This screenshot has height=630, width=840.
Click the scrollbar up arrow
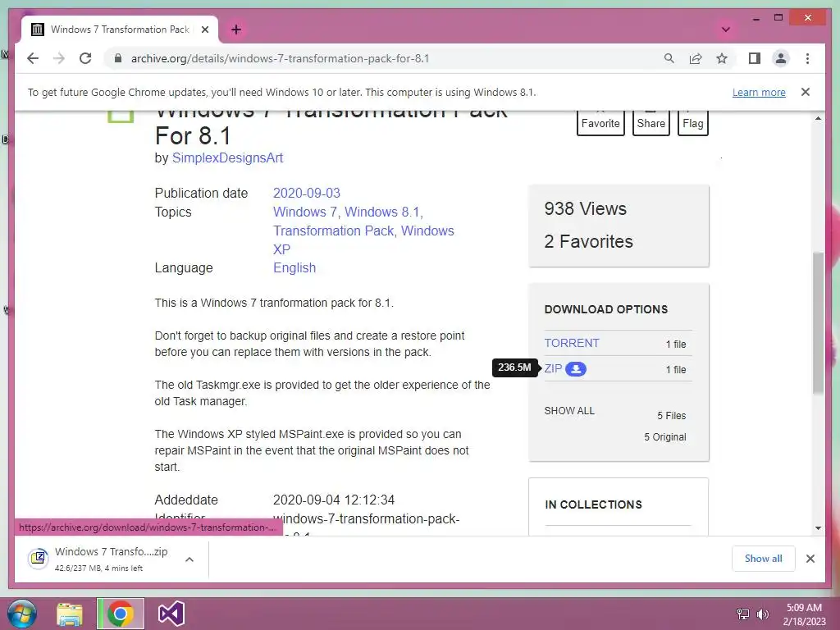tap(818, 118)
